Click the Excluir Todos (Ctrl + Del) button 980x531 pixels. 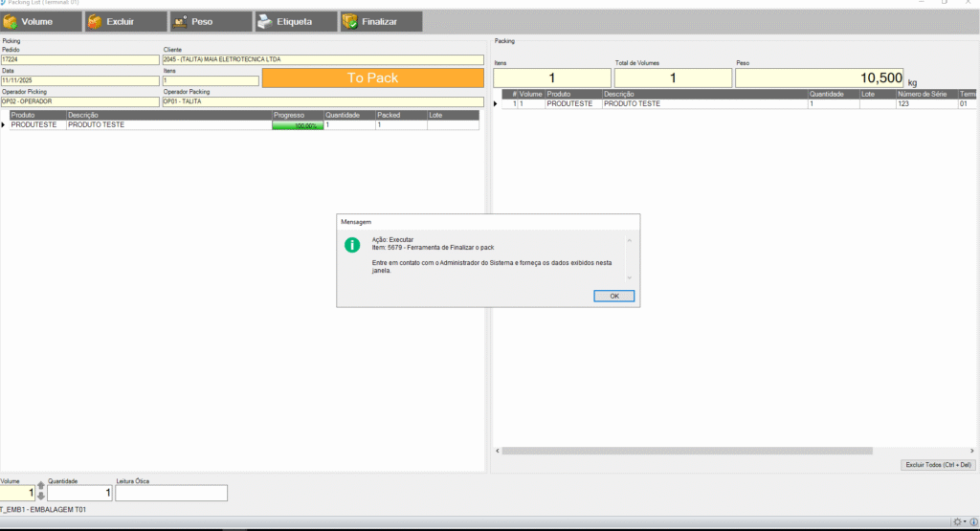(x=939, y=465)
